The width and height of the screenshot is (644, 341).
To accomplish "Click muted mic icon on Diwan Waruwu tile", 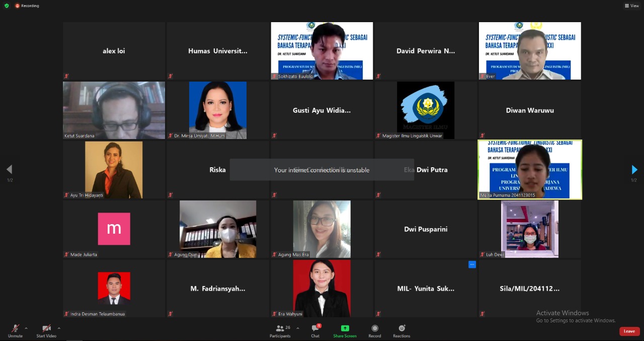I will point(482,135).
